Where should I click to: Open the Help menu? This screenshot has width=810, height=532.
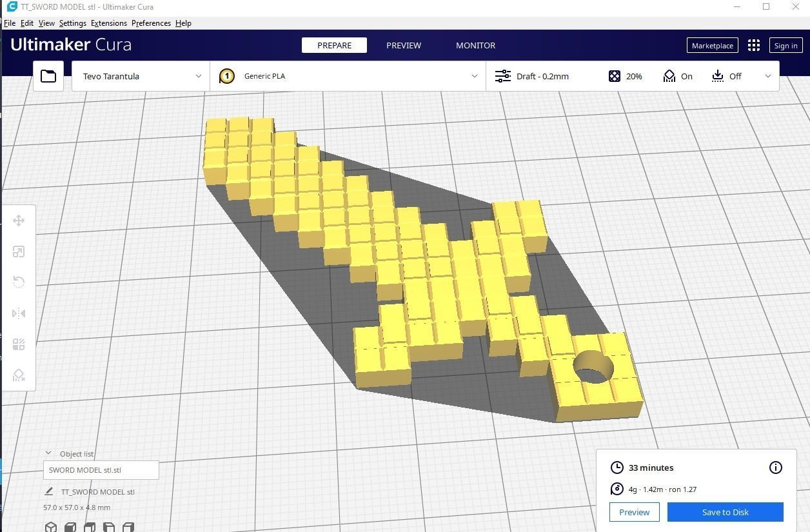pos(183,23)
